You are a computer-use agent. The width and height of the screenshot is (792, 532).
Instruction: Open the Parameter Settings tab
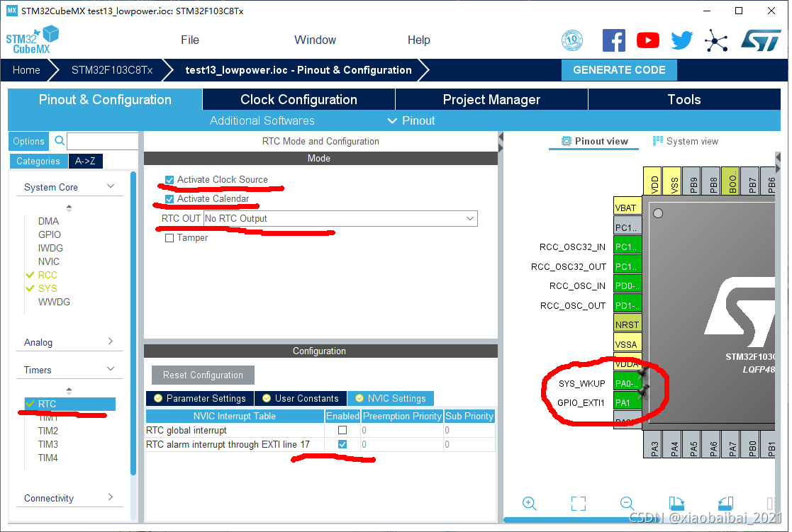[200, 398]
